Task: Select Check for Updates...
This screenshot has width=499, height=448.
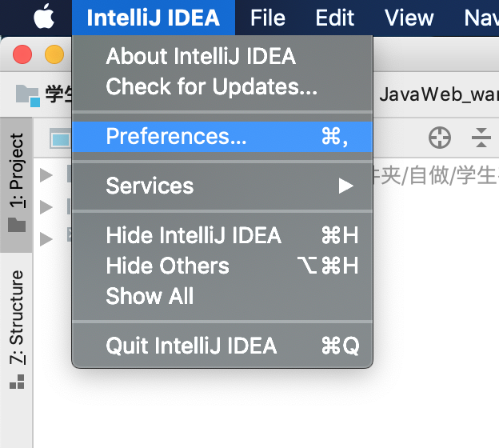Action: pos(211,86)
